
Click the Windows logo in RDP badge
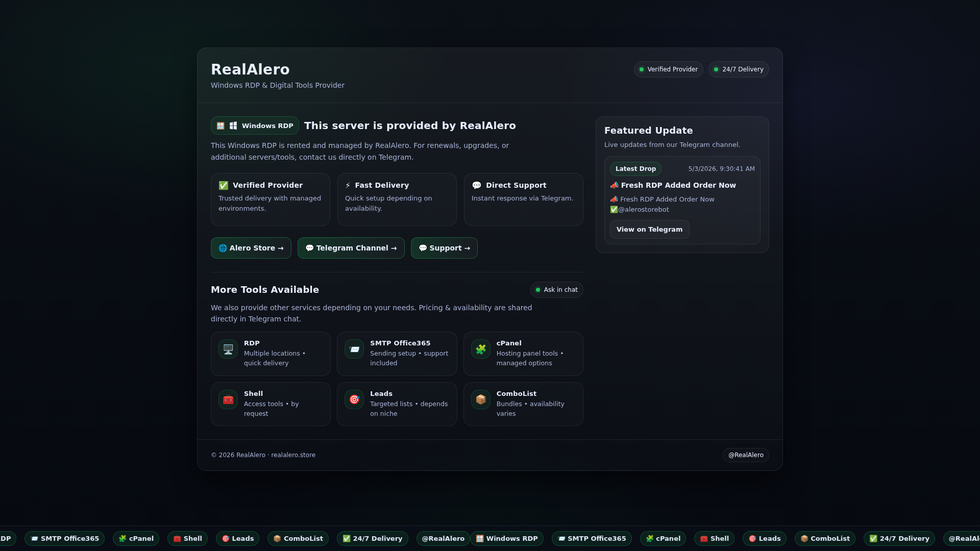pos(233,126)
